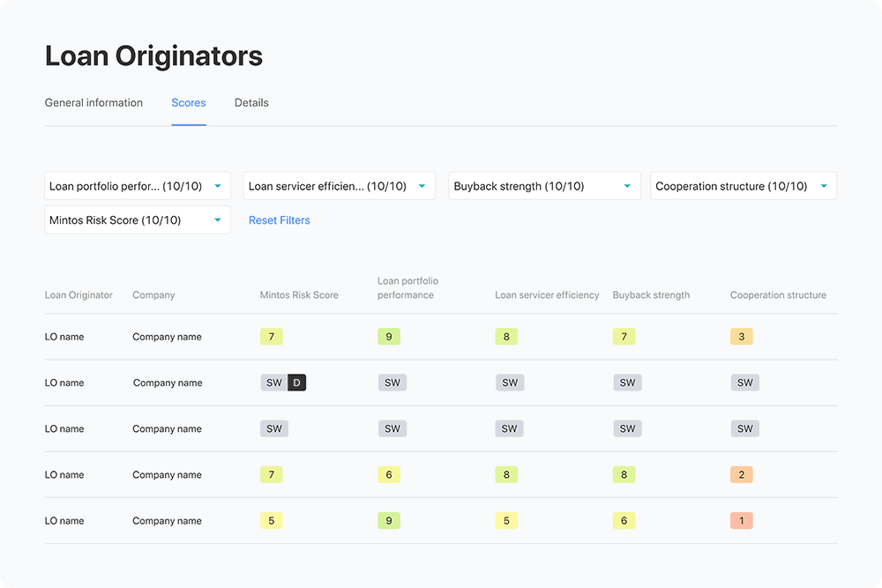The width and height of the screenshot is (882, 588).
Task: Open the Mintos Risk Score (10/10) dropdown
Action: (x=138, y=220)
